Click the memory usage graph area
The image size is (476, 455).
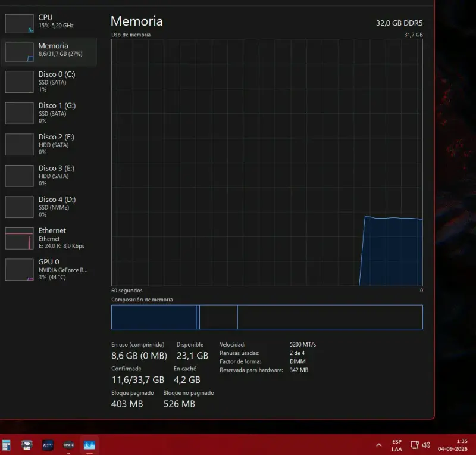tap(267, 163)
